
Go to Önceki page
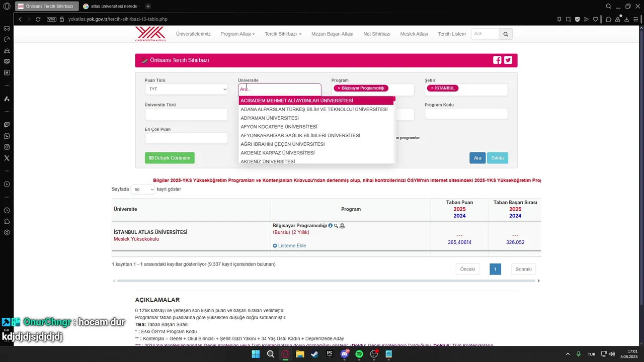(x=467, y=269)
